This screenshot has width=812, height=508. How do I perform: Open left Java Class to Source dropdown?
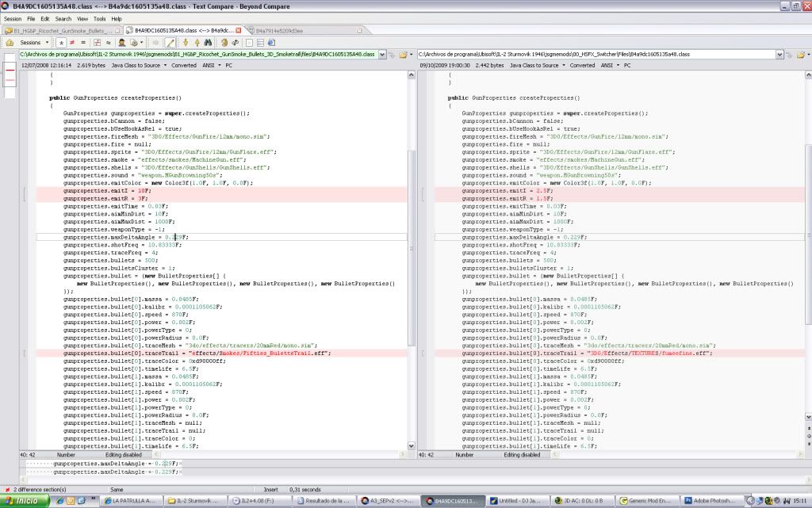139,65
